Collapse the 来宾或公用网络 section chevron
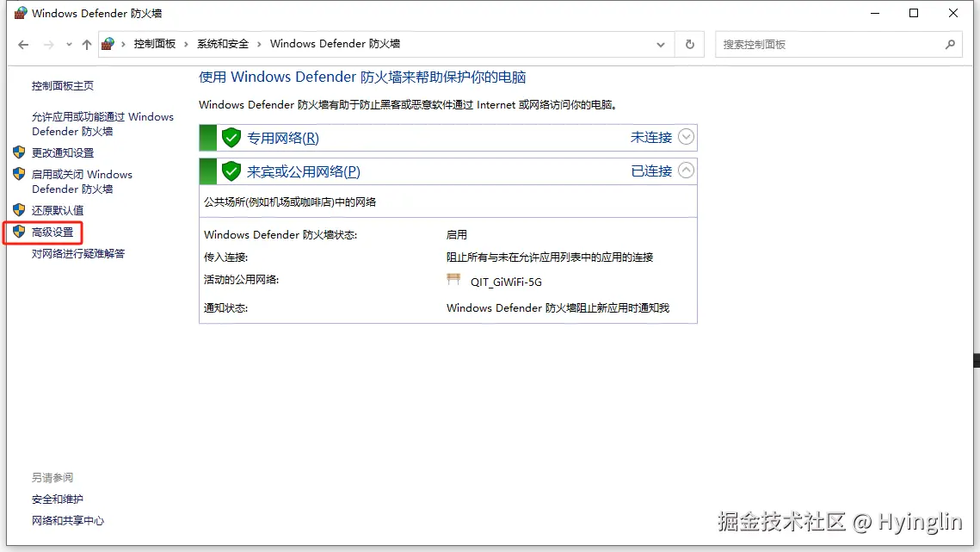This screenshot has width=980, height=552. [x=686, y=171]
